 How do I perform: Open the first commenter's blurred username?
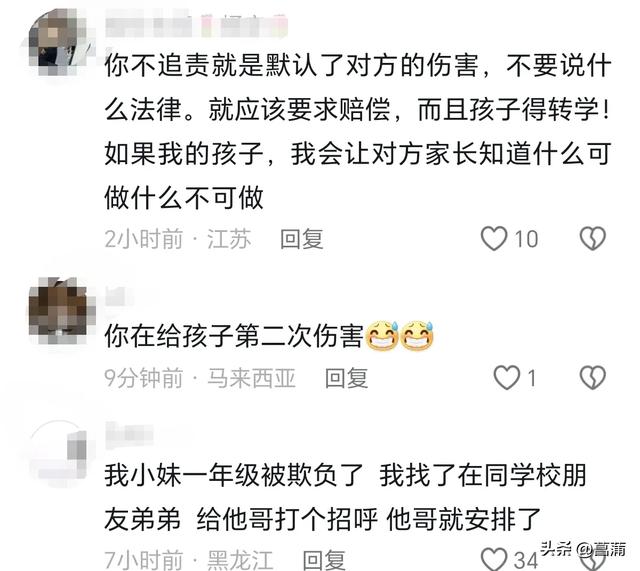pyautogui.click(x=196, y=25)
